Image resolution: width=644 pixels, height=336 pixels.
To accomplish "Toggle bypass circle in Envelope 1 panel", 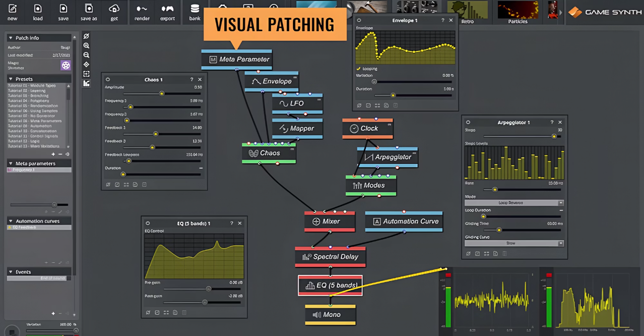I will 358,21.
